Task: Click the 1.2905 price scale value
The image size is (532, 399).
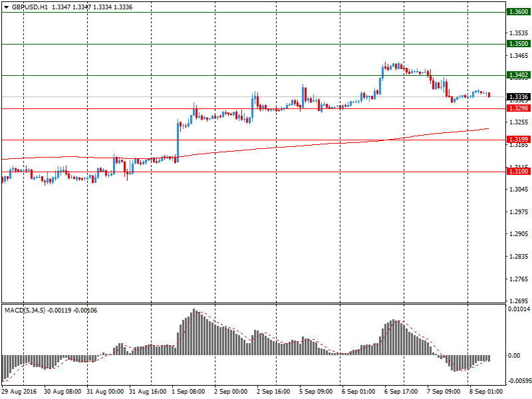Action: (x=519, y=234)
